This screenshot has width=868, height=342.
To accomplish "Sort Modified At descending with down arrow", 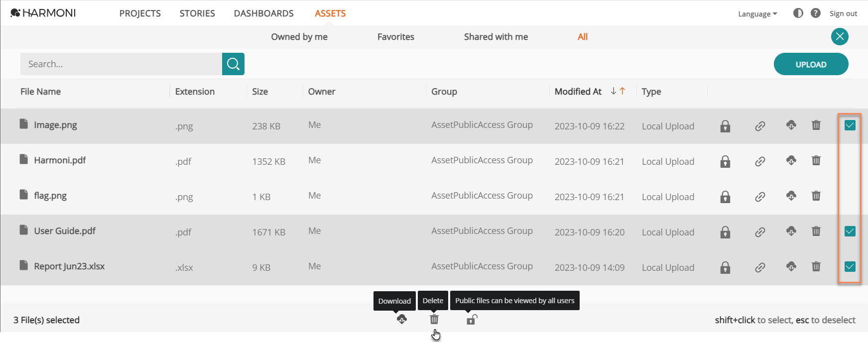I will click(614, 91).
